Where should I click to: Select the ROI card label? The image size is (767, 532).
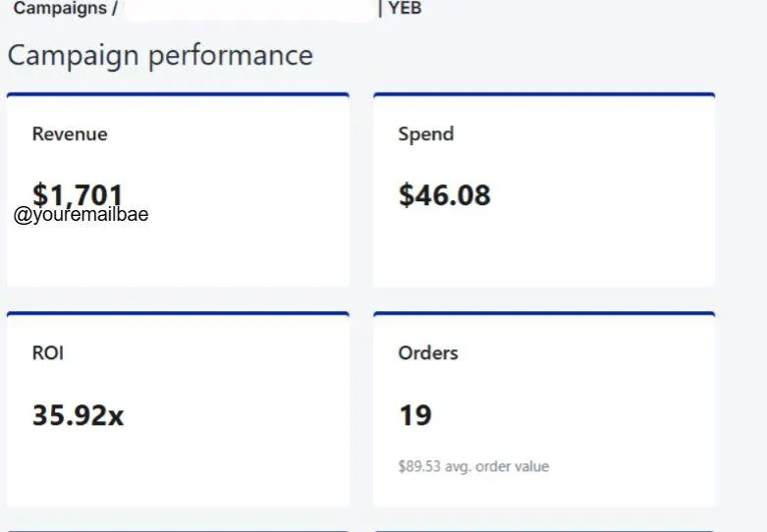tap(48, 353)
